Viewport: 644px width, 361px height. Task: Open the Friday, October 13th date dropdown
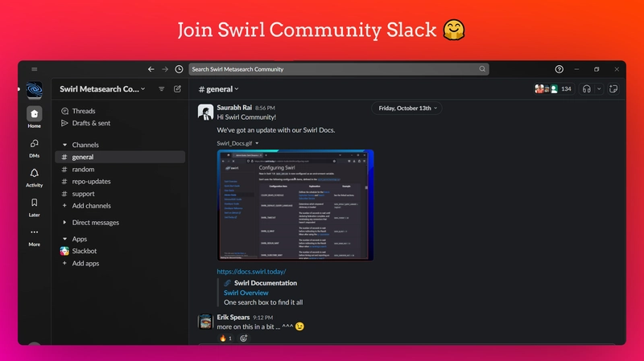(x=407, y=109)
